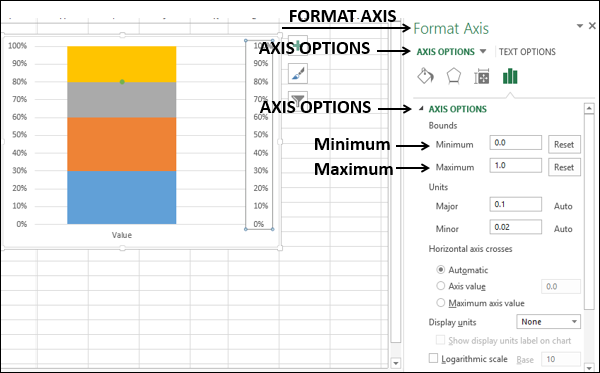This screenshot has height=373, width=600.
Task: Click the Value category axis label
Action: (122, 235)
